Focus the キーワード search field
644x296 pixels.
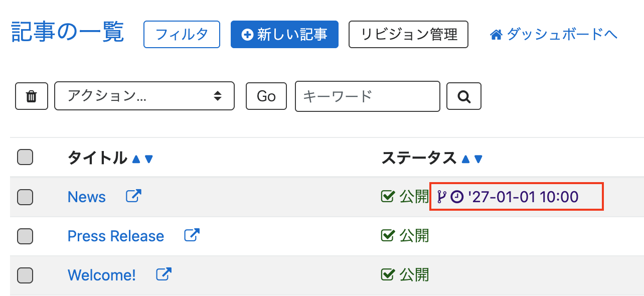368,96
